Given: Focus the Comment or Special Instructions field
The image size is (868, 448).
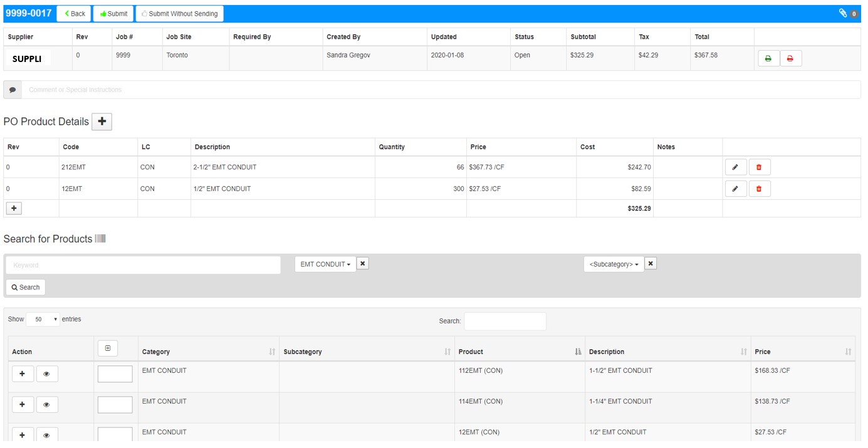Looking at the screenshot, I should coord(441,90).
